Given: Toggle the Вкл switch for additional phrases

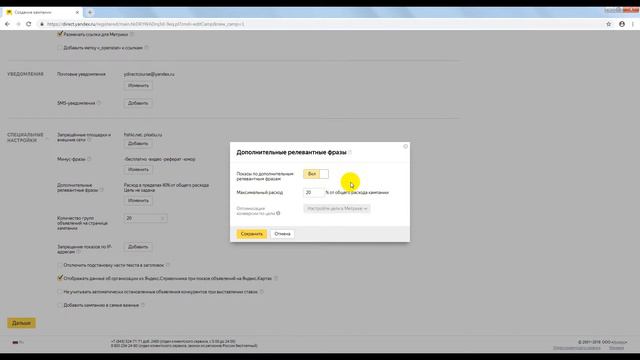Looking at the screenshot, I should (x=316, y=174).
